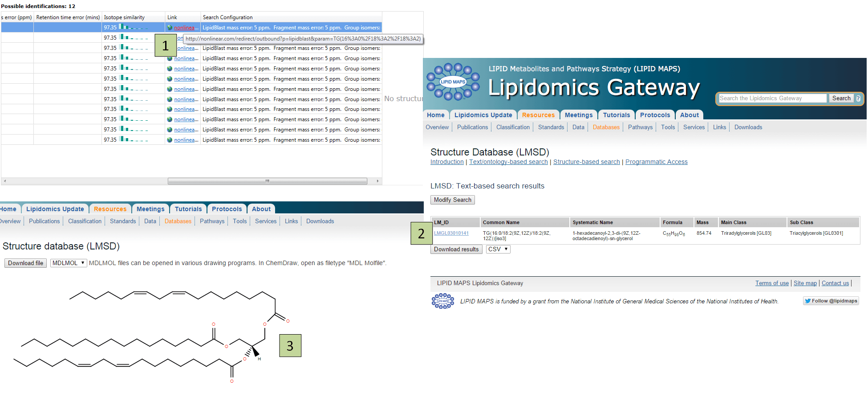Image resolution: width=868 pixels, height=409 pixels.
Task: Click the Link column header
Action: (x=183, y=17)
